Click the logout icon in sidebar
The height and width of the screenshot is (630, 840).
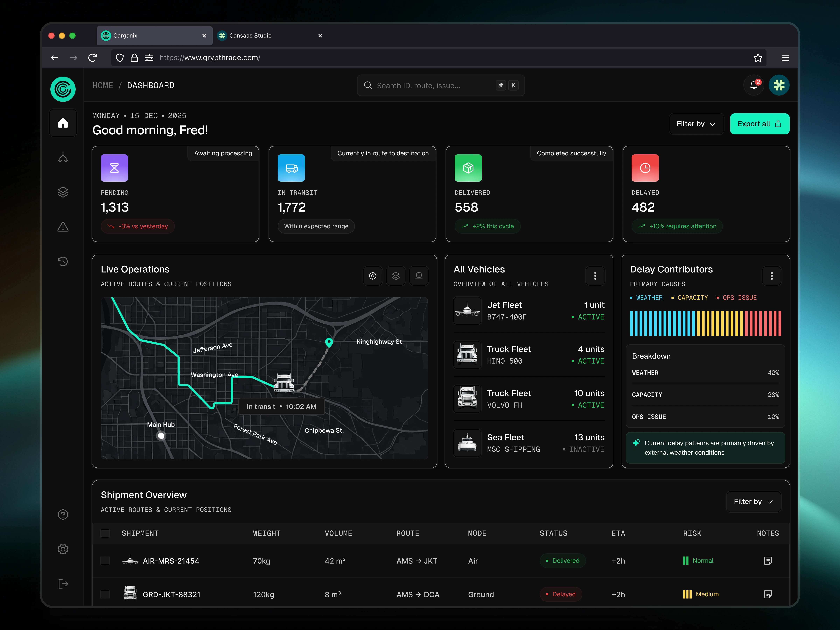click(63, 584)
